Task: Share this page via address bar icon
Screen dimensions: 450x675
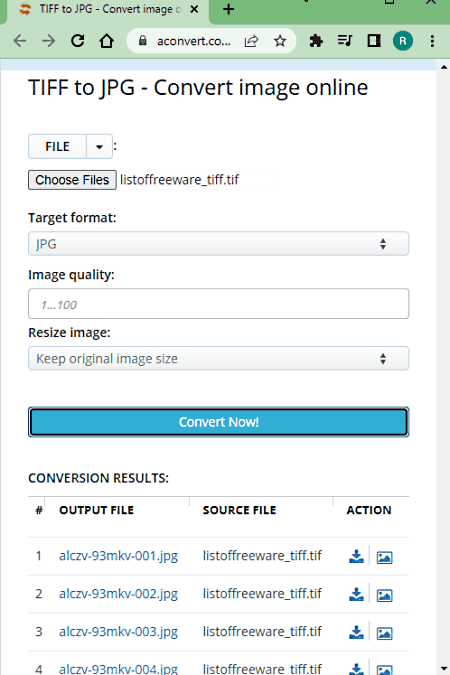Action: [x=251, y=41]
